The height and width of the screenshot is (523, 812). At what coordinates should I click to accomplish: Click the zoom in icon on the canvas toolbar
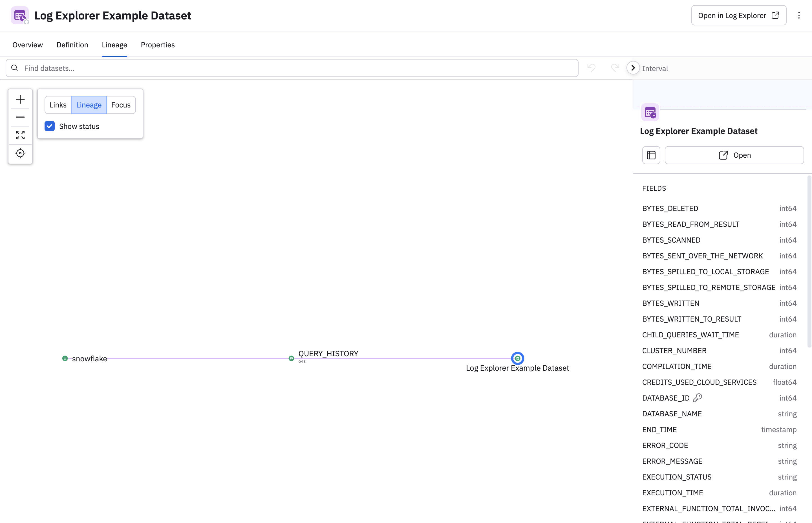[x=20, y=99]
